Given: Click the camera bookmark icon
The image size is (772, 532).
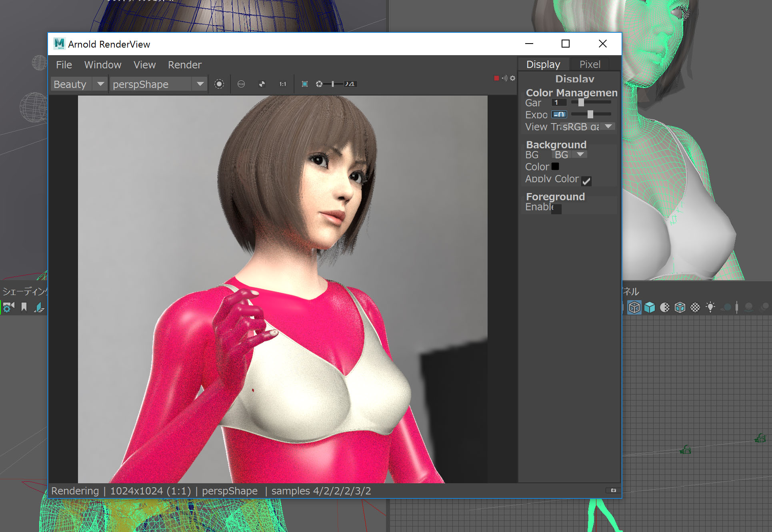Looking at the screenshot, I should tap(24, 307).
